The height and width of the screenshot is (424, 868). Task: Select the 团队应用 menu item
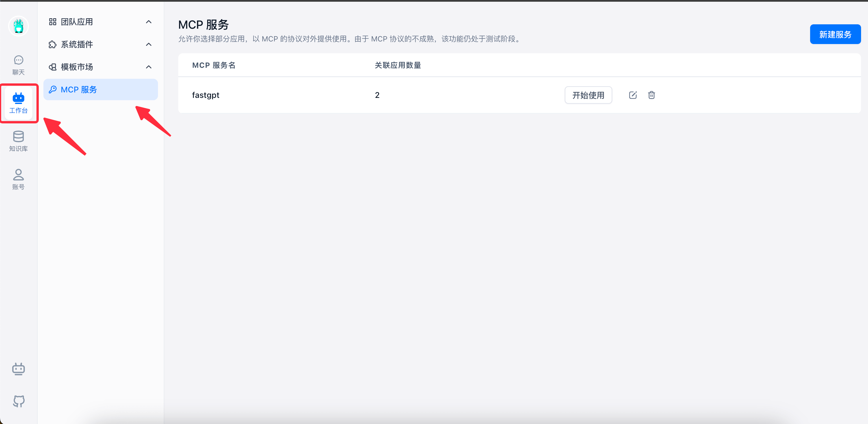coord(77,22)
